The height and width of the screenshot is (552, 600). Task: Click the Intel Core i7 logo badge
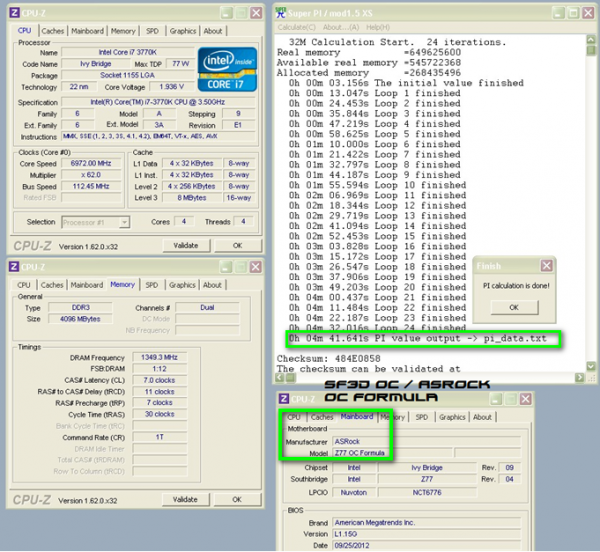pos(227,69)
